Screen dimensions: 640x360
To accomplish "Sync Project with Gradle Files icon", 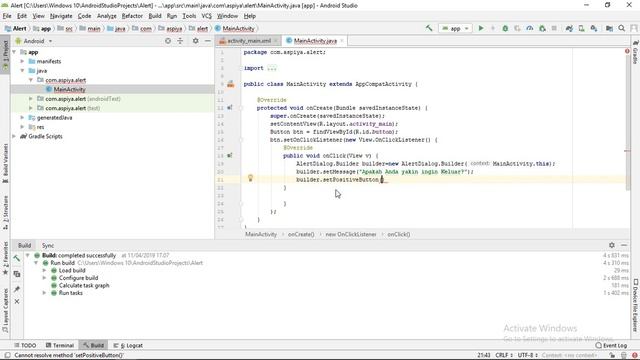I will tap(569, 28).
